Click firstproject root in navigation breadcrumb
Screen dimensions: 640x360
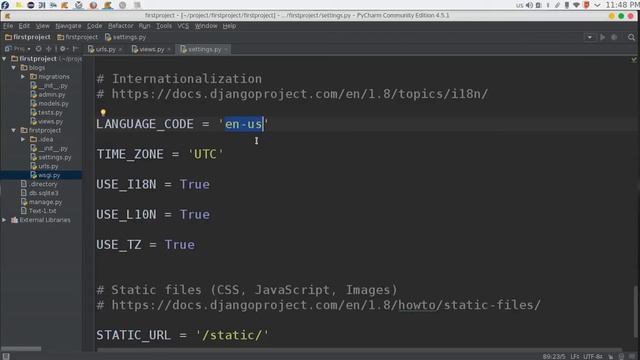pyautogui.click(x=28, y=37)
